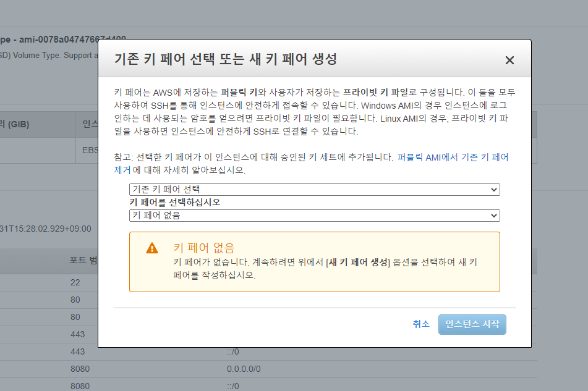Open the '키 페어 없음' key pair dropdown
The width and height of the screenshot is (588, 391).
314,216
